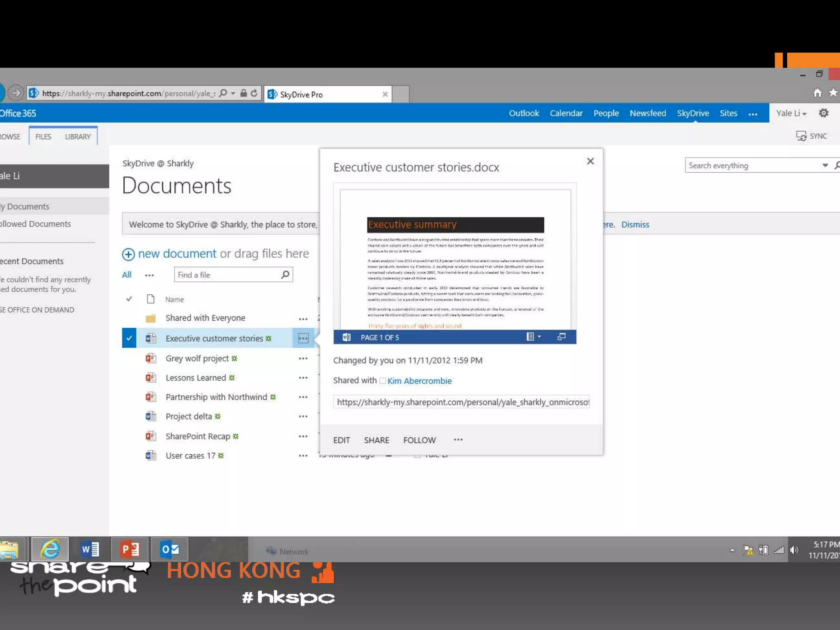Open PowerPoint from the taskbar
This screenshot has height=630, width=840.
pyautogui.click(x=130, y=549)
